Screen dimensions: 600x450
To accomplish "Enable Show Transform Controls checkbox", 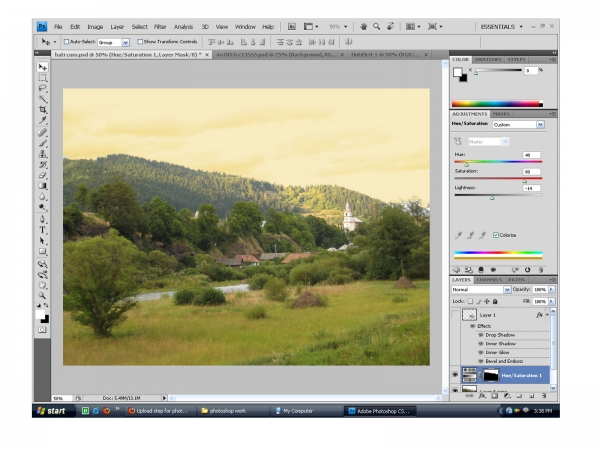I will pos(140,42).
